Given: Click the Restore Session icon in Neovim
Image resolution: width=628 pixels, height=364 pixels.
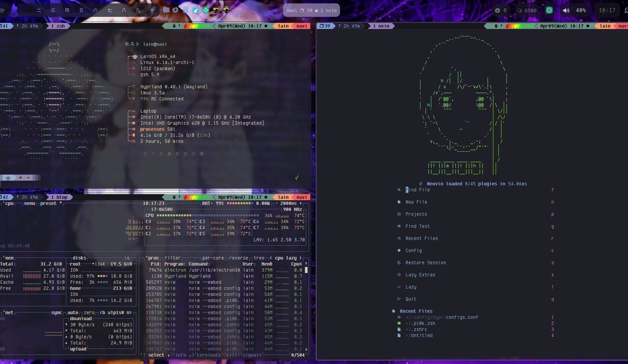Looking at the screenshot, I should pos(399,263).
